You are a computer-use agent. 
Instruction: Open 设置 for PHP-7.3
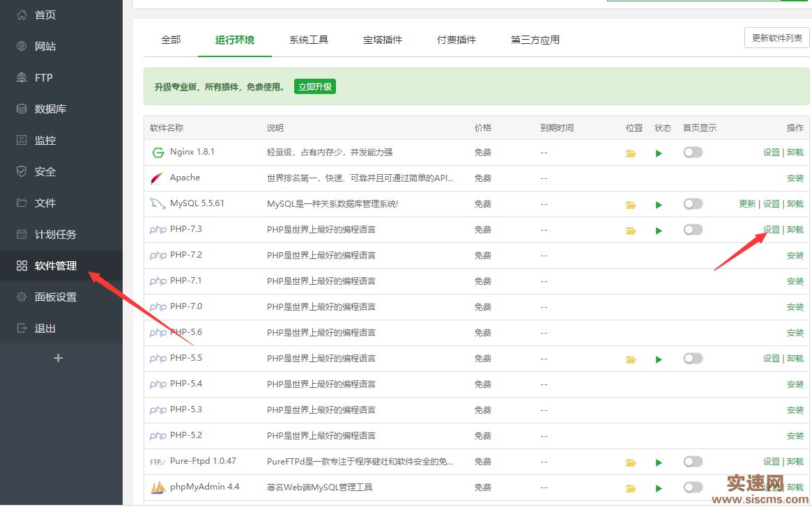pyautogui.click(x=771, y=229)
